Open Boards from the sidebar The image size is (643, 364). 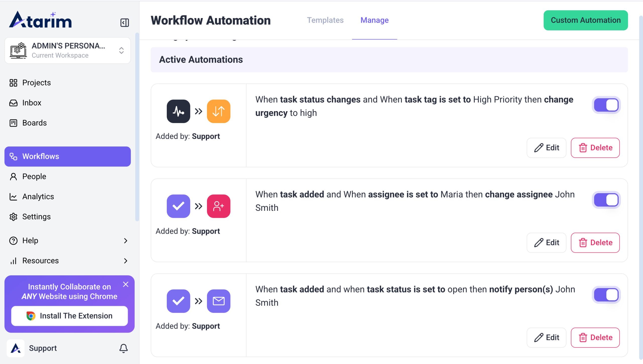pos(34,123)
